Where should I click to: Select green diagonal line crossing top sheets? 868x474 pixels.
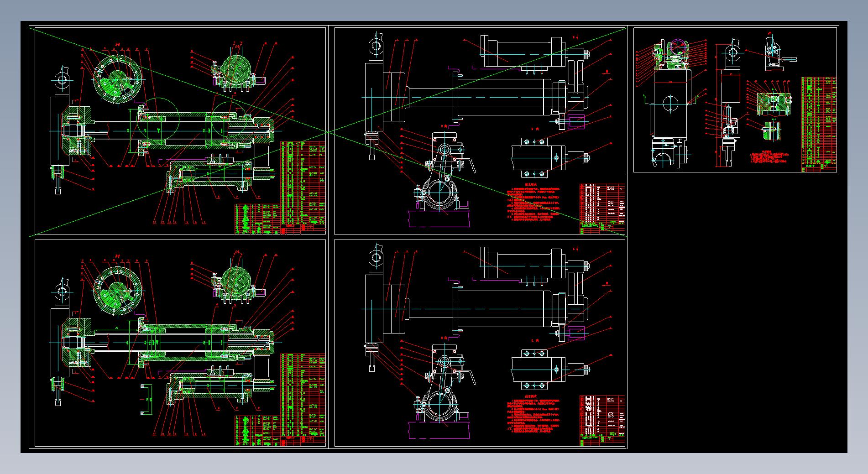tap(328, 132)
